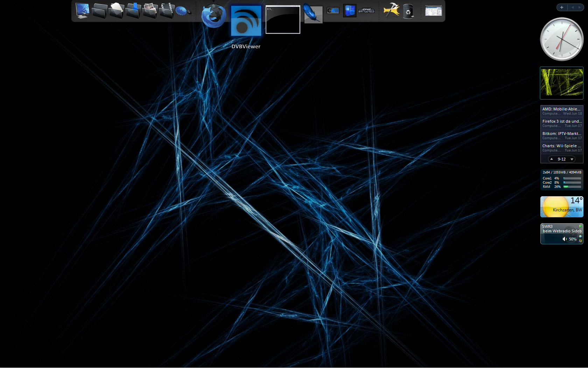Click the Windows flag icon in webradio gadget
Viewport: 588px width, 368px height.
pos(580,241)
